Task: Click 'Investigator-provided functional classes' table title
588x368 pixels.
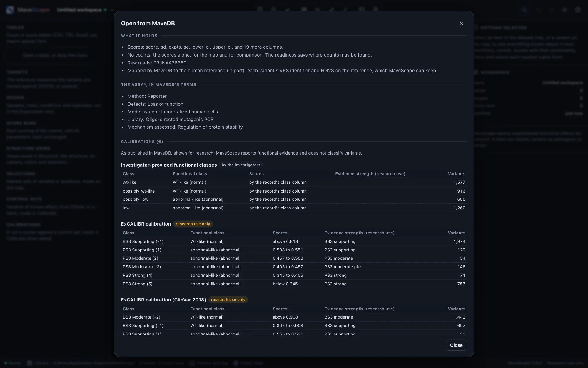Action: [x=169, y=165]
